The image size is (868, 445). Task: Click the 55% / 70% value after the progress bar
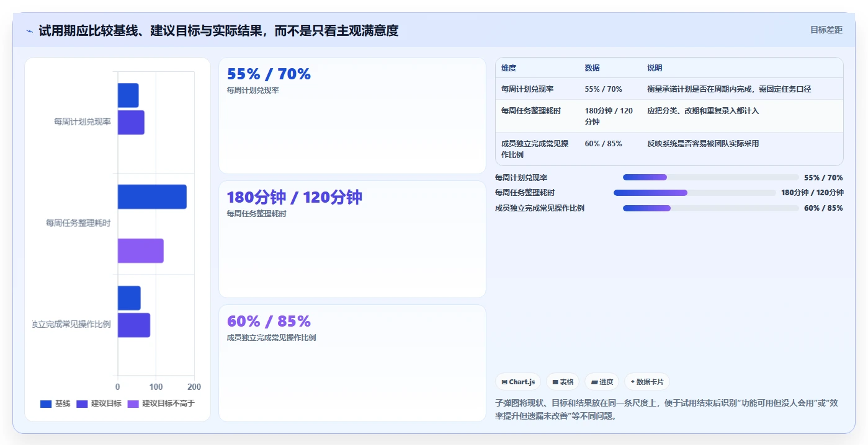point(823,177)
